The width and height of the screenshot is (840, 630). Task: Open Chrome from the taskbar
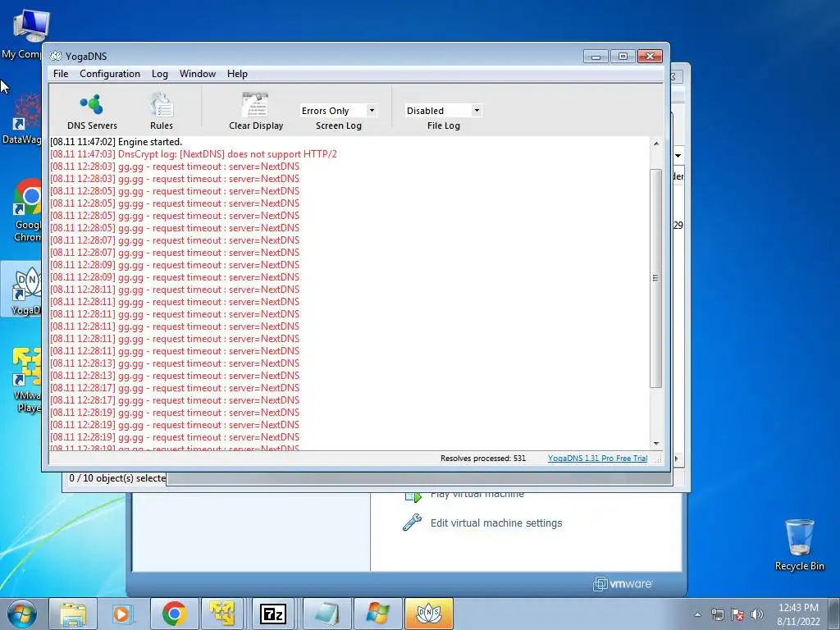(x=174, y=614)
